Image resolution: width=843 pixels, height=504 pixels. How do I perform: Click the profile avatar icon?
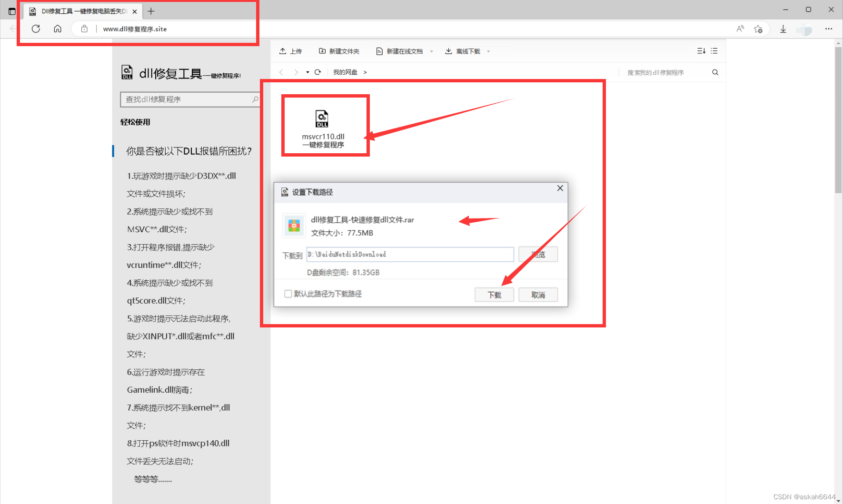[805, 30]
